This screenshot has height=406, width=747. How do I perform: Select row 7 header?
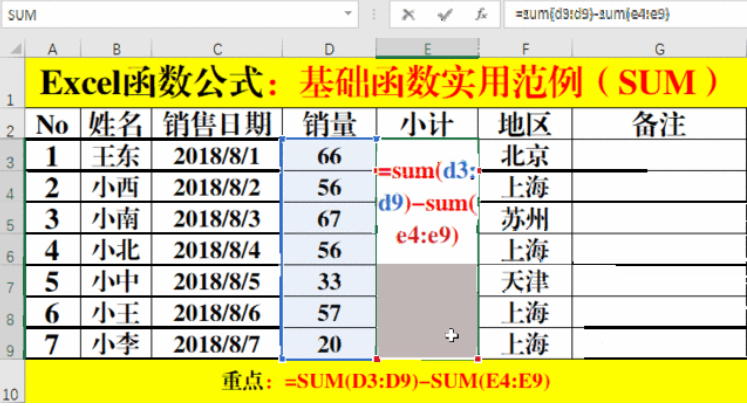(x=12, y=281)
